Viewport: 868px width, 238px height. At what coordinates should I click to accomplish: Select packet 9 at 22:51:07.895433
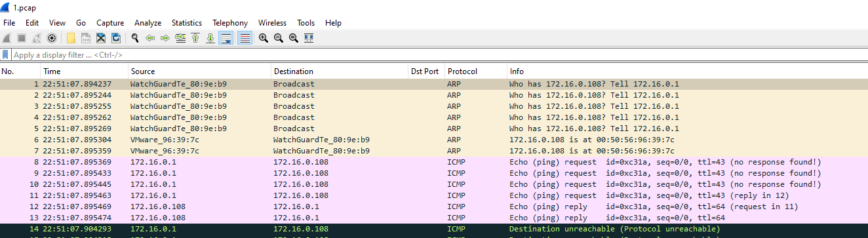434,173
